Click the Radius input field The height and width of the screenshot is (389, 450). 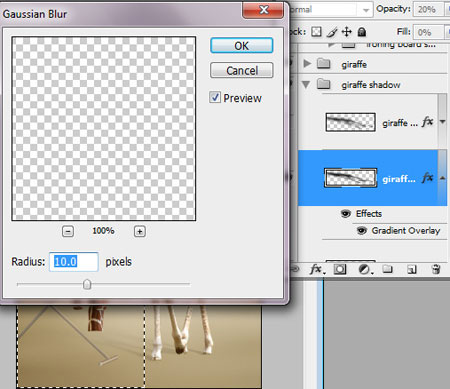click(74, 262)
